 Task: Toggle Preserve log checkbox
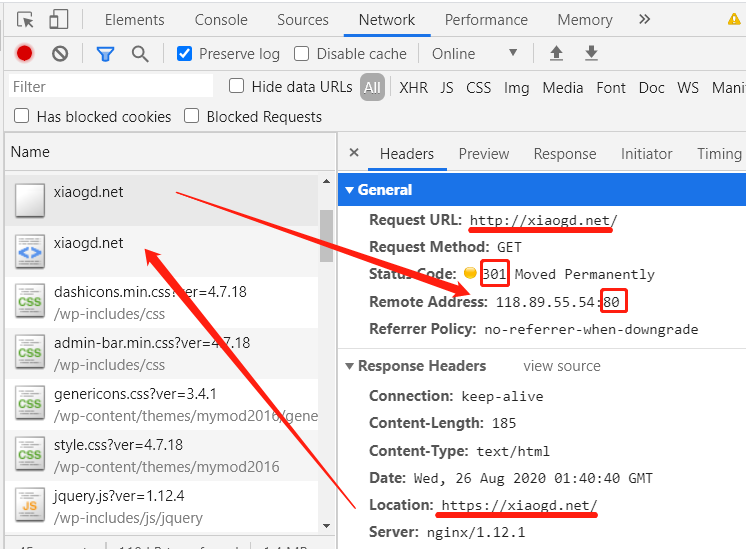(184, 54)
